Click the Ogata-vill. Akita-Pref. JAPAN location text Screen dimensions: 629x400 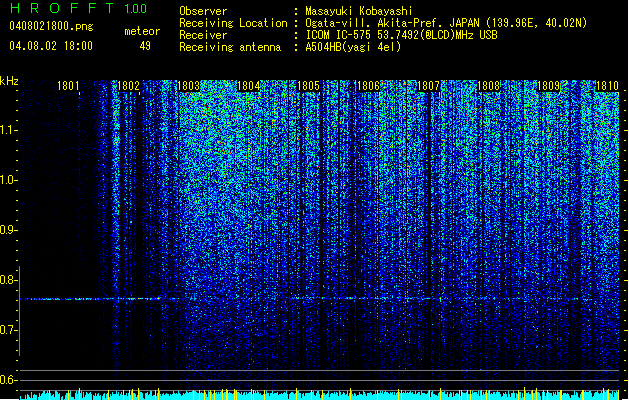(446, 23)
